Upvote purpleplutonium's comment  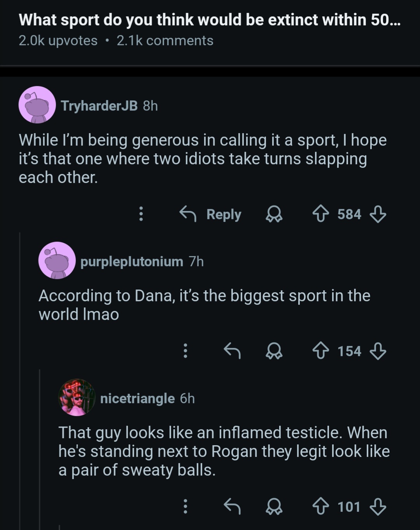[321, 351]
